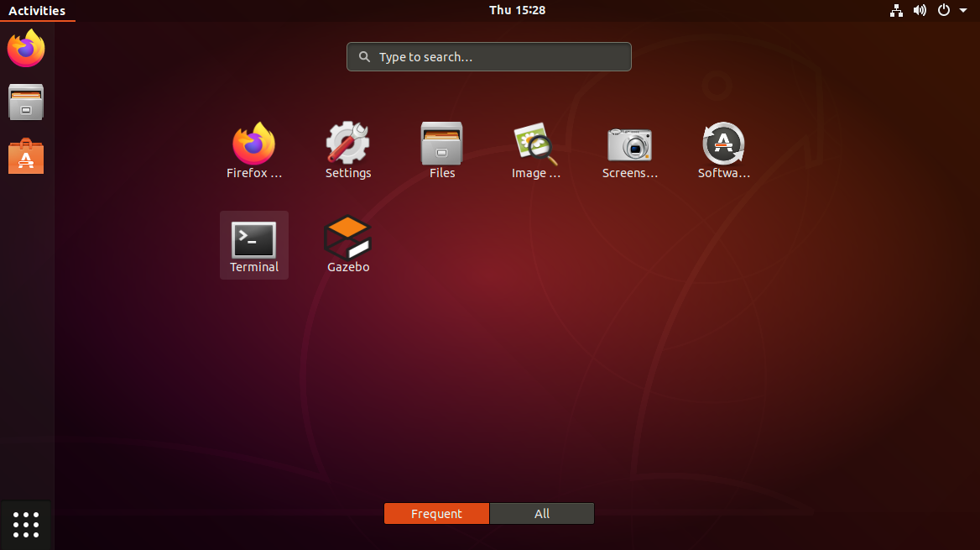Launch the Image Viewer app
The image size is (980, 550).
coord(535,151)
